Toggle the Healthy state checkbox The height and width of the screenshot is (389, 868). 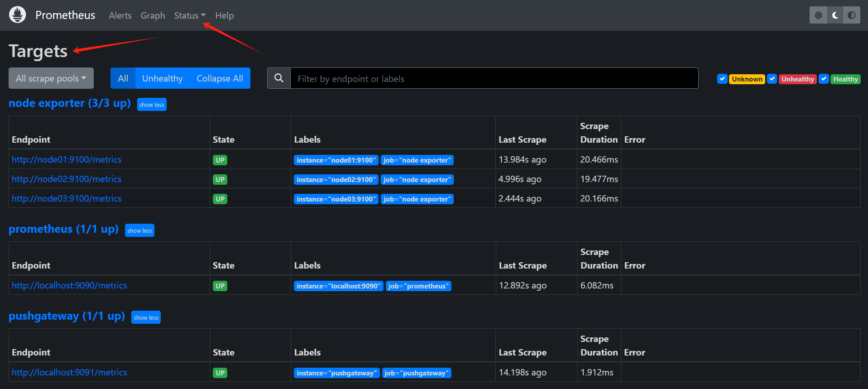[x=824, y=79]
